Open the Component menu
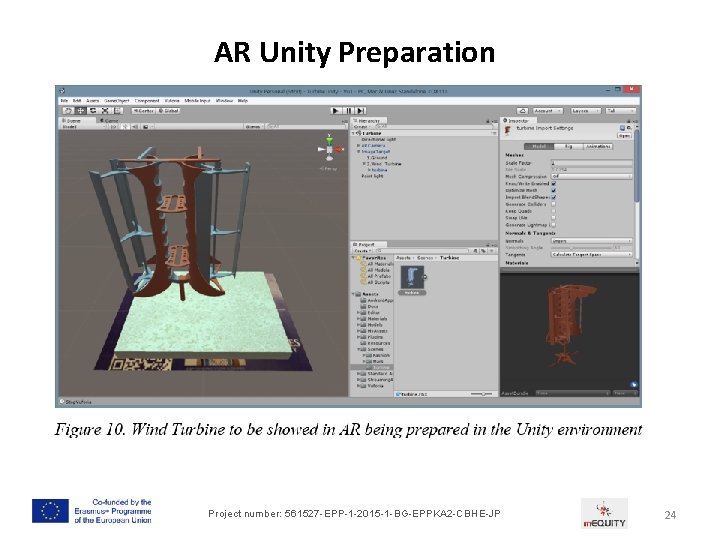Viewport: 720px width, 540px height. (x=146, y=101)
